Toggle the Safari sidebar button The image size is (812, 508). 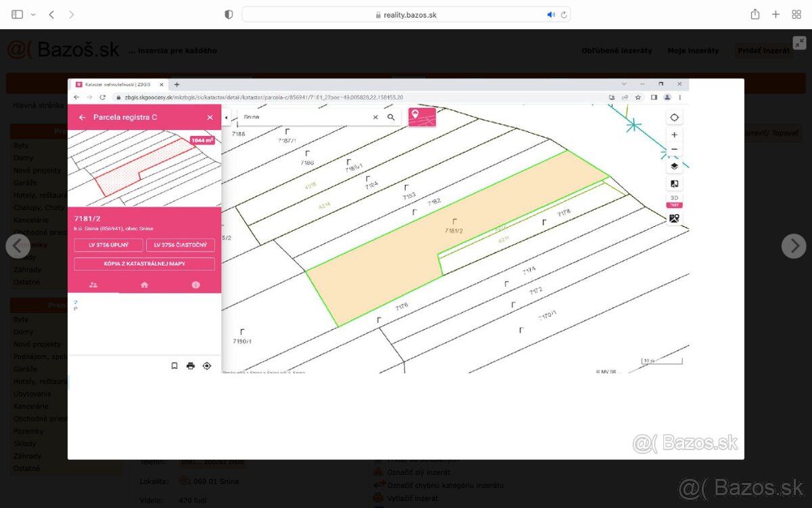click(18, 14)
